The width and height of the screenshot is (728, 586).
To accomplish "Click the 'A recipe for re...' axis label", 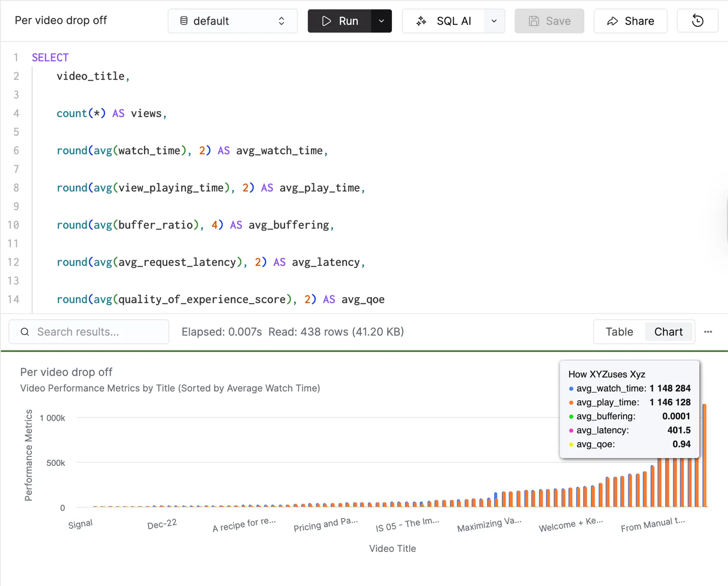I will click(x=244, y=525).
